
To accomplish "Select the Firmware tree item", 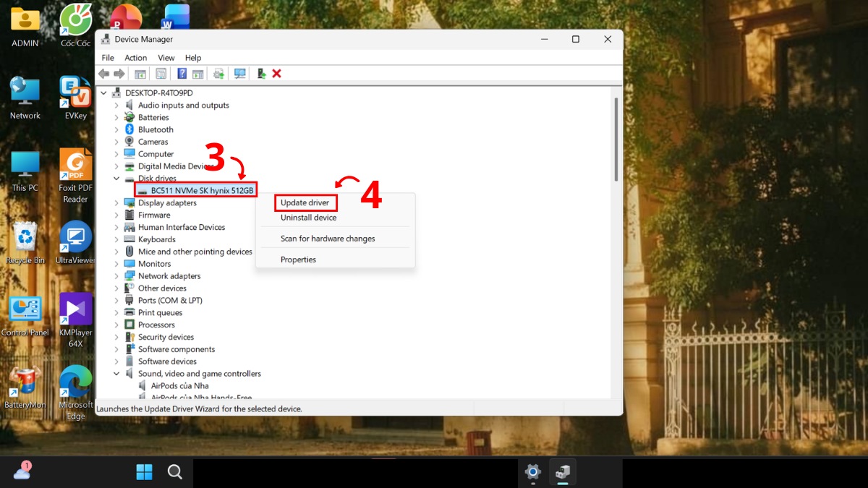I will tap(154, 215).
